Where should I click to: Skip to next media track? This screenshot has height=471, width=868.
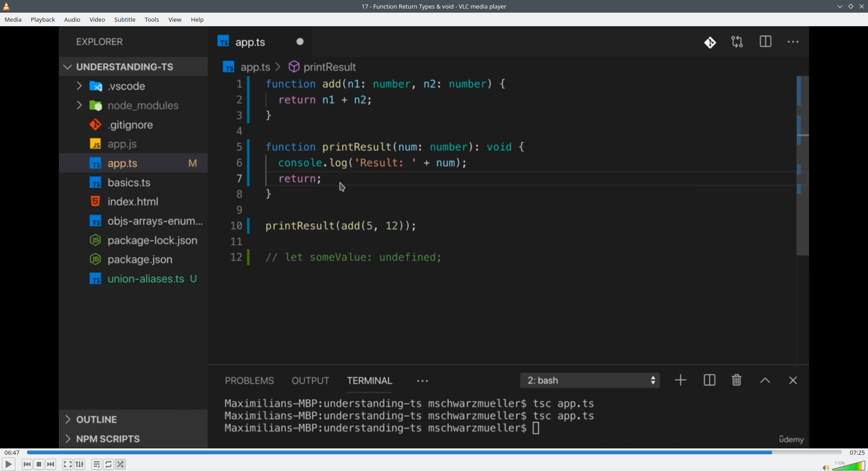click(51, 464)
